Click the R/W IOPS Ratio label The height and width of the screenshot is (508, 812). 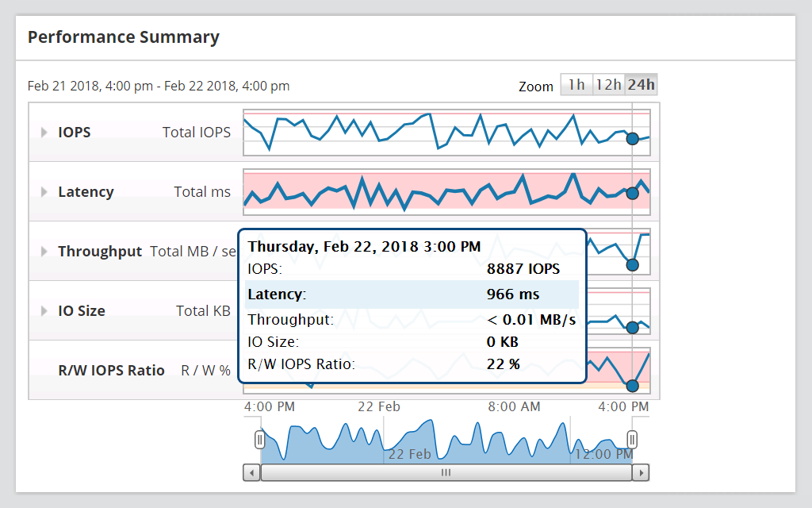tap(111, 371)
